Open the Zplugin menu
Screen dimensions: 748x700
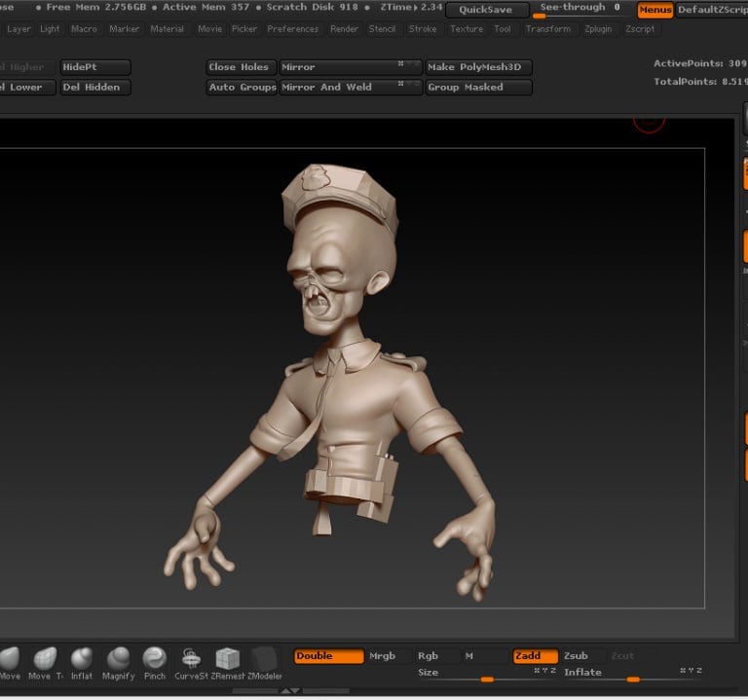[x=598, y=29]
